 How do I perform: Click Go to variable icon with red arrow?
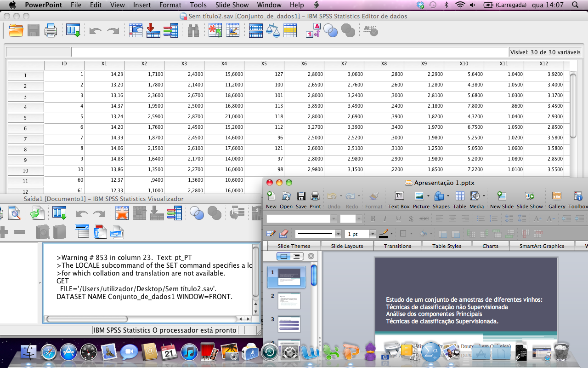(153, 31)
